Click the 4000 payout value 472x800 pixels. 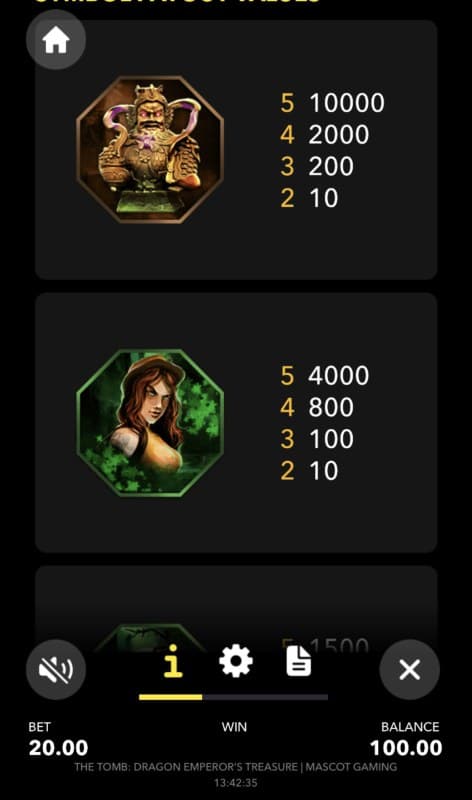point(338,376)
